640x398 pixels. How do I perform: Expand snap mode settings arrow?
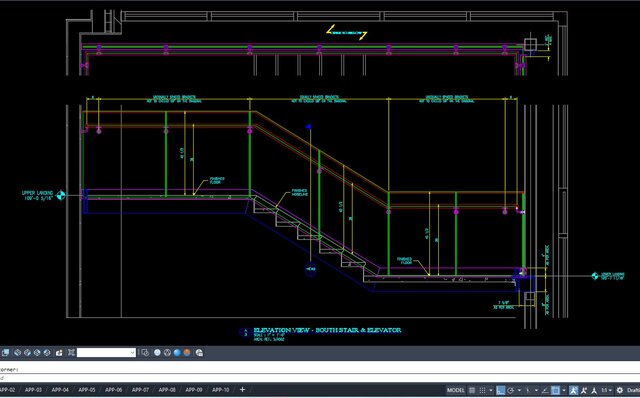[491, 390]
